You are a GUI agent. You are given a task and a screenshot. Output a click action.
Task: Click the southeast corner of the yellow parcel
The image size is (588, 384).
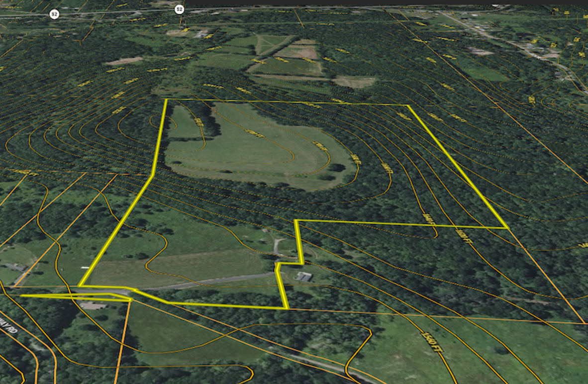[x=288, y=308]
